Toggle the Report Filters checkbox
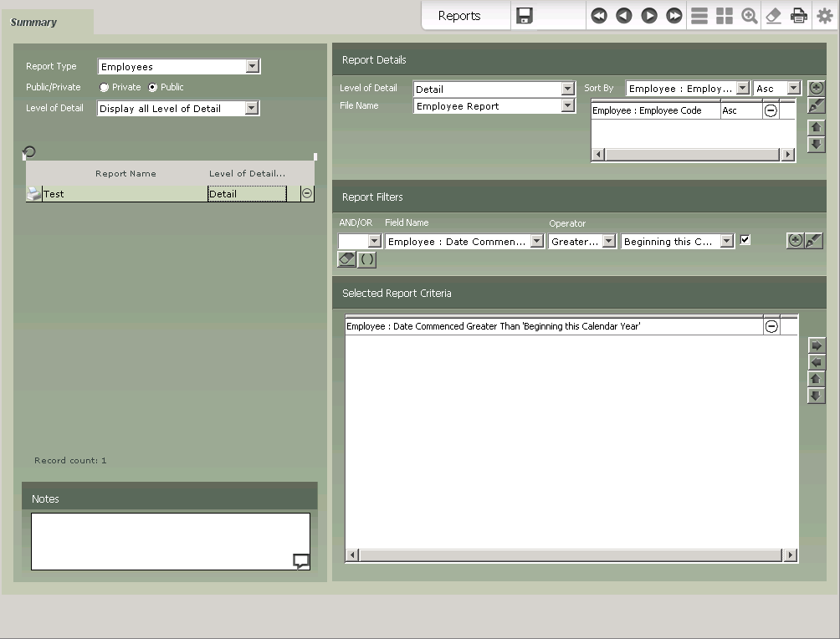This screenshot has height=639, width=840. 745,240
